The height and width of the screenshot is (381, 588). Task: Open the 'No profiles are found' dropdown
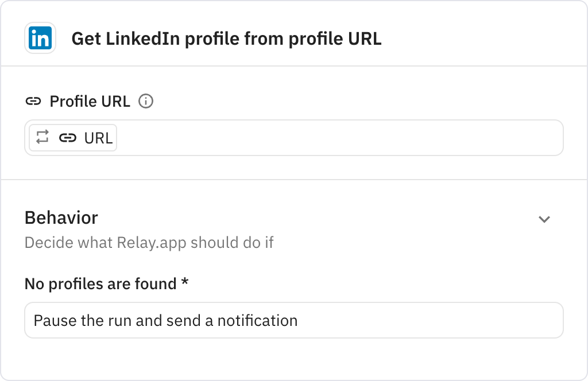point(293,320)
